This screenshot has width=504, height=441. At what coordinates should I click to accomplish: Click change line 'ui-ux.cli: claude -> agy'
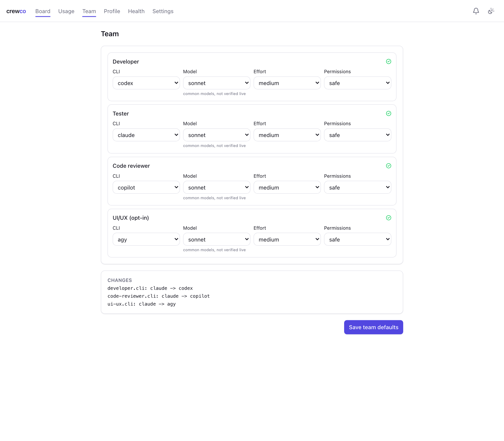141,304
